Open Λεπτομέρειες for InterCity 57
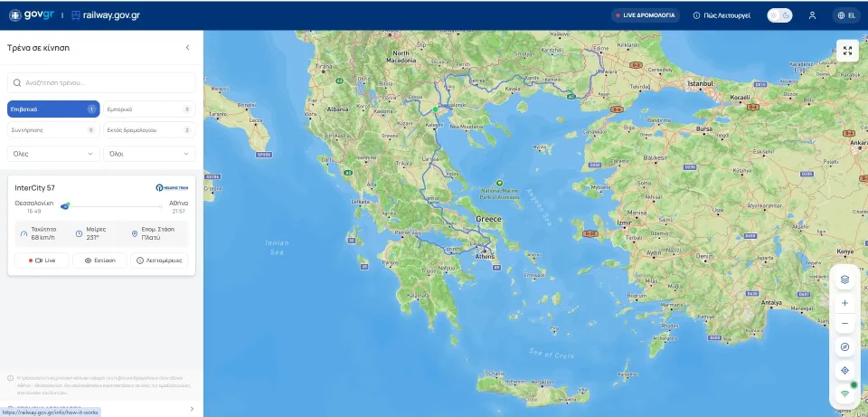Screen dimensions: 868x417 click(159, 260)
